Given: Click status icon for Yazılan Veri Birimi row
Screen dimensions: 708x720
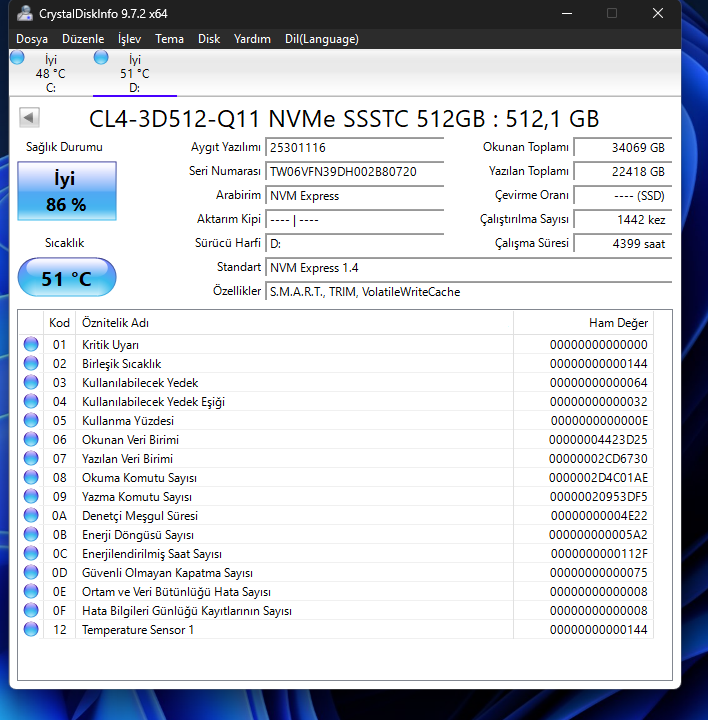Looking at the screenshot, I should coord(31,458).
